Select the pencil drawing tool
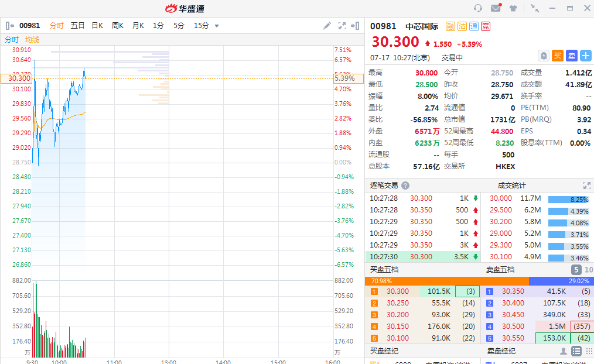Image resolution: width=594 pixels, height=364 pixels. [x=327, y=26]
